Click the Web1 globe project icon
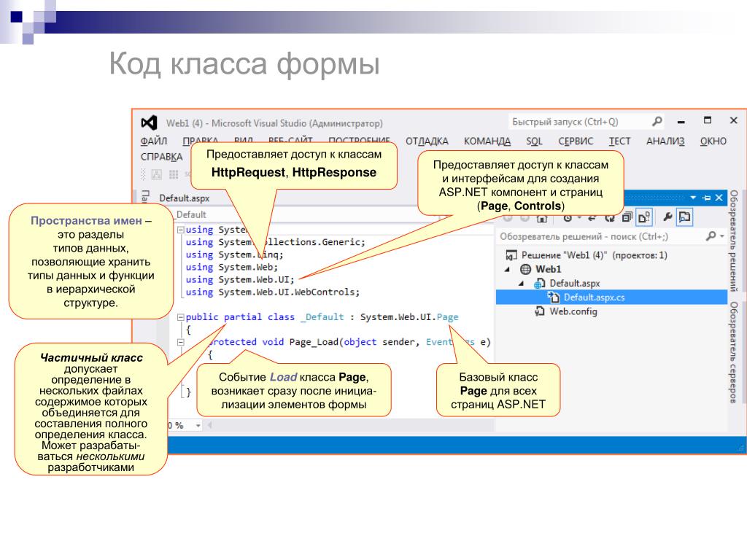The image size is (747, 560). tap(525, 269)
